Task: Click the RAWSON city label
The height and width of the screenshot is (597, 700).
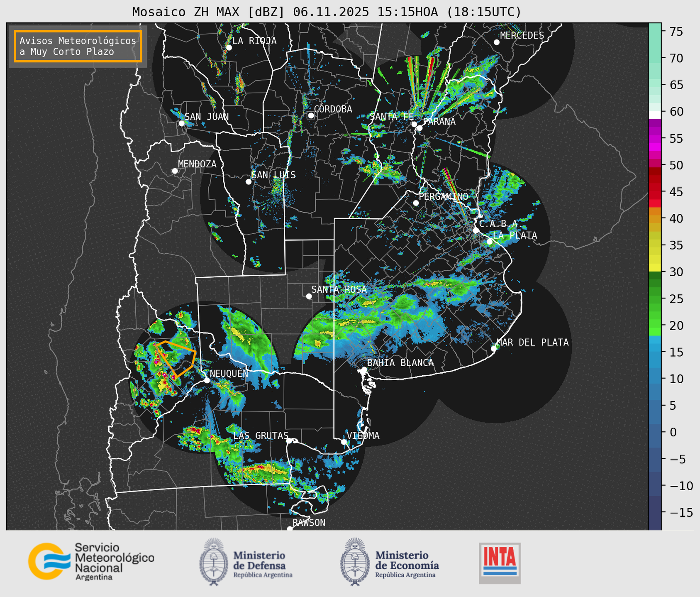Action: pyautogui.click(x=309, y=523)
